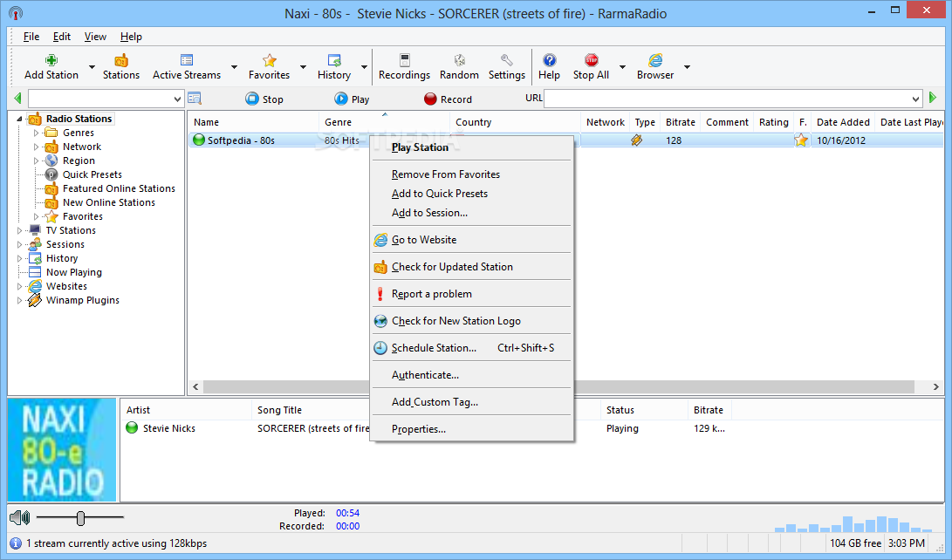Click Stop All streams
This screenshot has width=952, height=560.
(591, 67)
